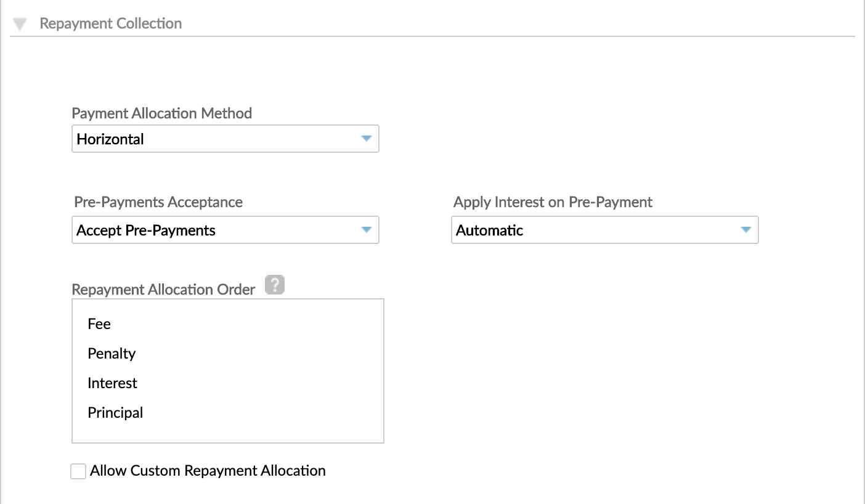Select Principal in the allocation order list
Image resolution: width=865 pixels, height=504 pixels.
pos(115,412)
